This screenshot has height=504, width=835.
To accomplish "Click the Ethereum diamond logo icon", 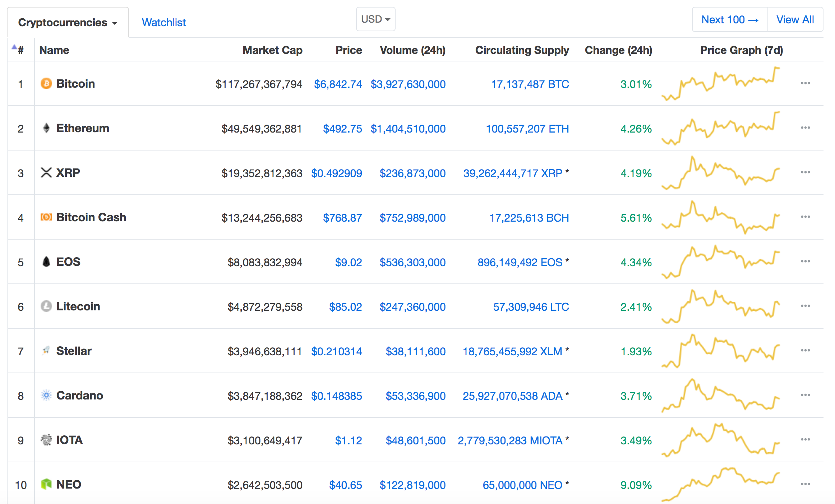I will pyautogui.click(x=46, y=128).
